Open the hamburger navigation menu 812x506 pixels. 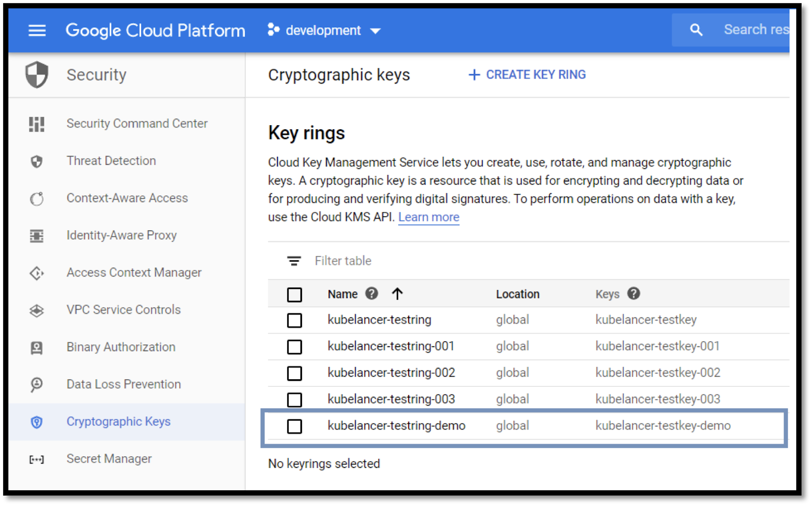tap(37, 30)
